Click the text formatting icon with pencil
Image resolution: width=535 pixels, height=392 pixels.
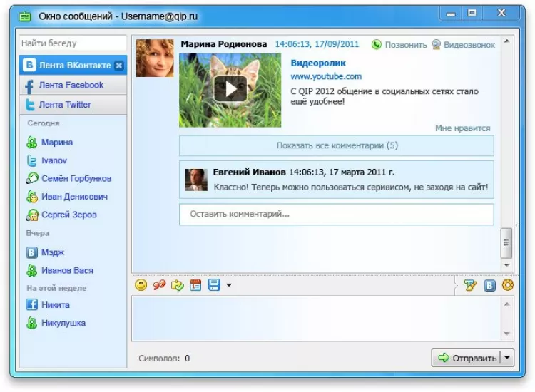click(471, 285)
